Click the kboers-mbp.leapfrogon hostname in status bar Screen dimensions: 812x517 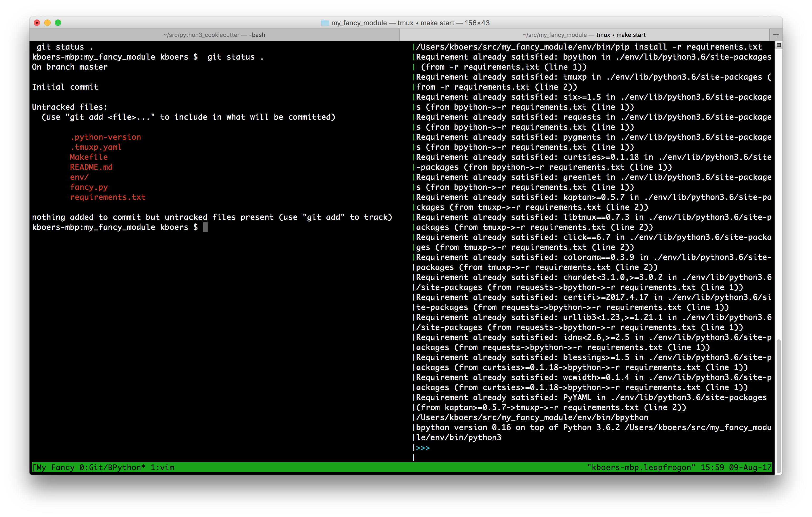(641, 467)
